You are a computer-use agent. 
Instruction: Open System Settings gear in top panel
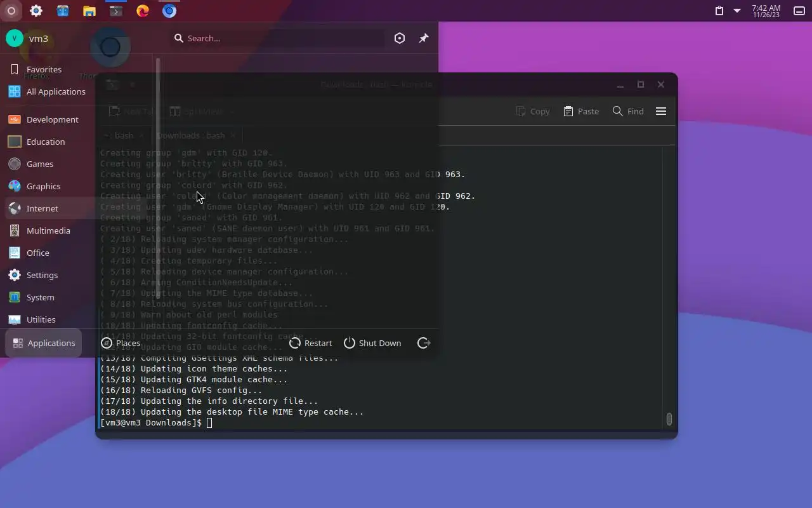coord(36,11)
